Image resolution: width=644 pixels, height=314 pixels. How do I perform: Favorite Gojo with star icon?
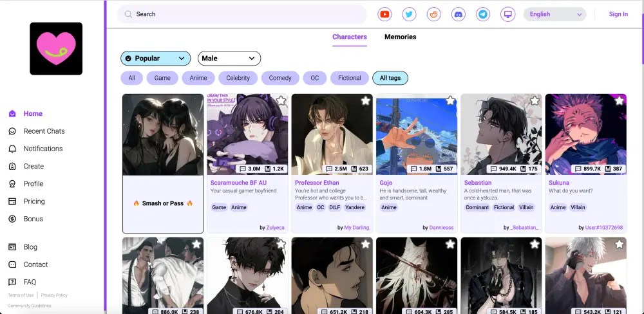click(x=450, y=100)
